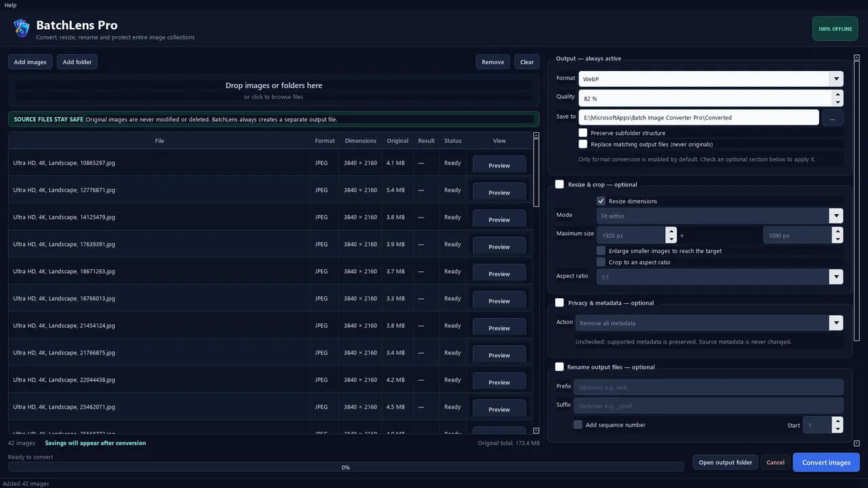
Task: Remove the selected images from the list
Action: pyautogui.click(x=493, y=62)
